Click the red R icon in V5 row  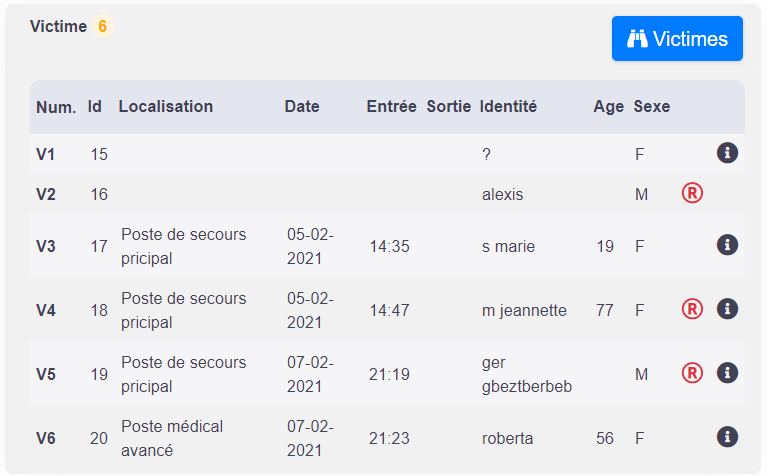[x=692, y=373]
